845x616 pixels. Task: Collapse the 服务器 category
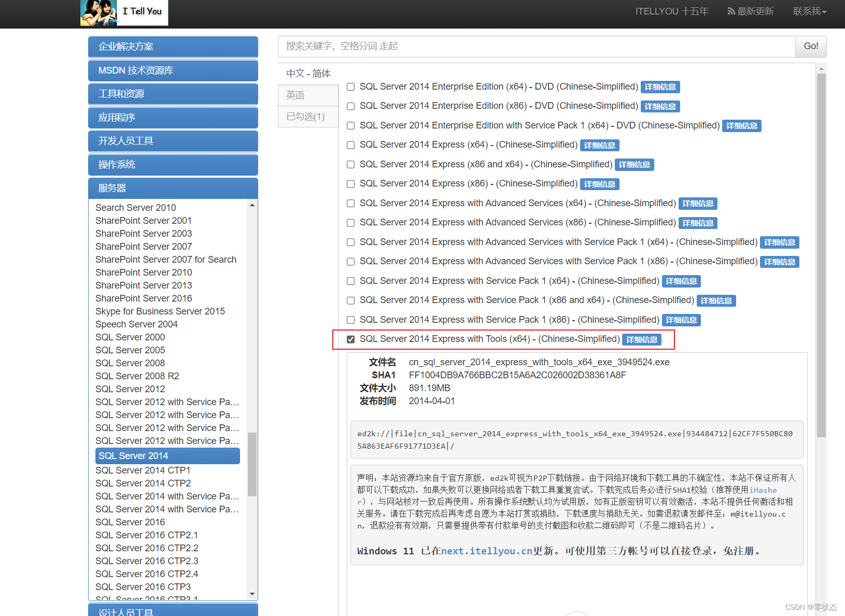pos(173,188)
